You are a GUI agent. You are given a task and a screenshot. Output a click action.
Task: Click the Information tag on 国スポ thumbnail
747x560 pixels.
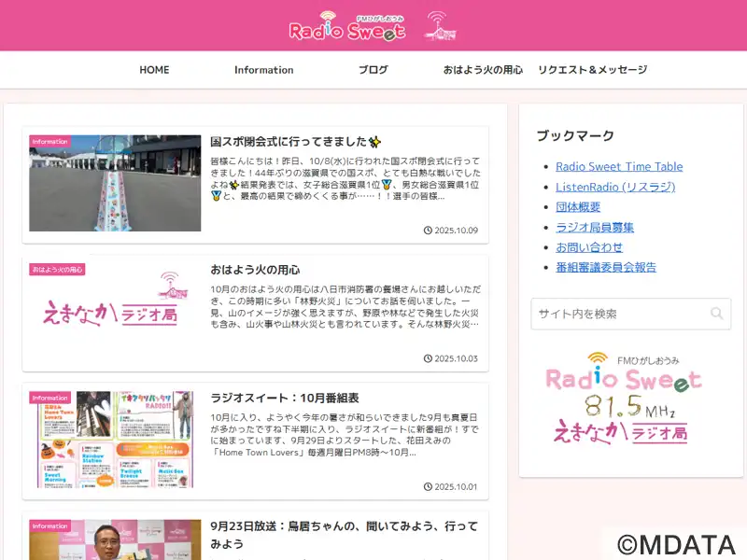(x=50, y=142)
